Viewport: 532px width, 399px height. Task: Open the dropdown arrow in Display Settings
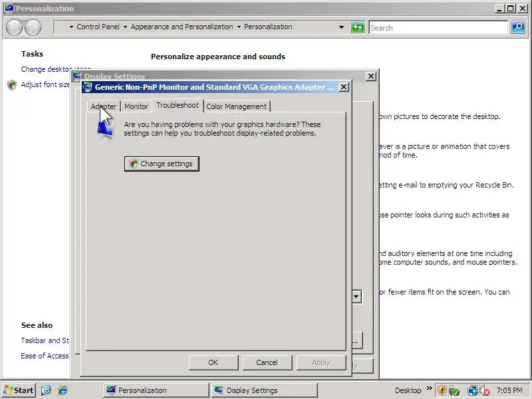click(356, 297)
